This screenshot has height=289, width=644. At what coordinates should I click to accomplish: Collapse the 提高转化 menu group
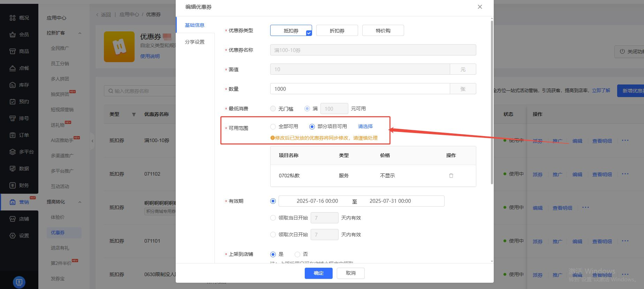point(79,202)
